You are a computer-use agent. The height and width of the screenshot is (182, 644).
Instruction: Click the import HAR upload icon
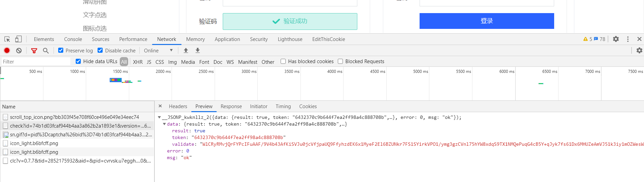point(186,50)
